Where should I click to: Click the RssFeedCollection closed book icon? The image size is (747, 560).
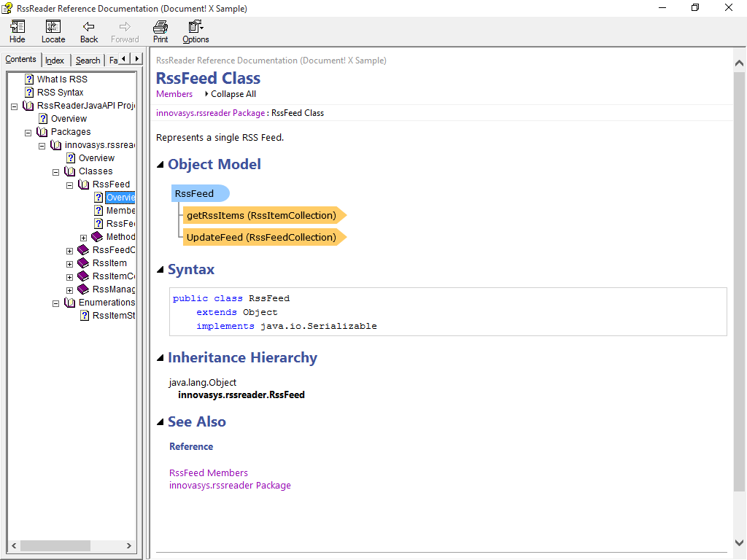coord(83,250)
